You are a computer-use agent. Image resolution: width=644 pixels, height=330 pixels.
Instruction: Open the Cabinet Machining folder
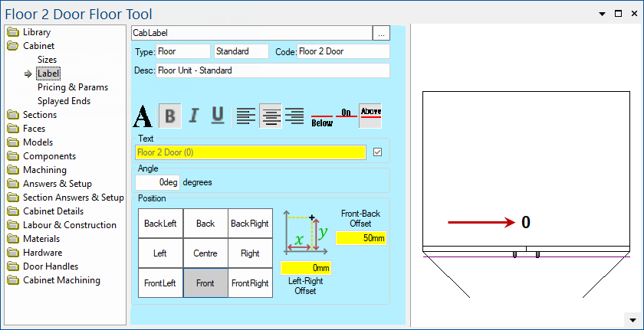click(x=54, y=280)
